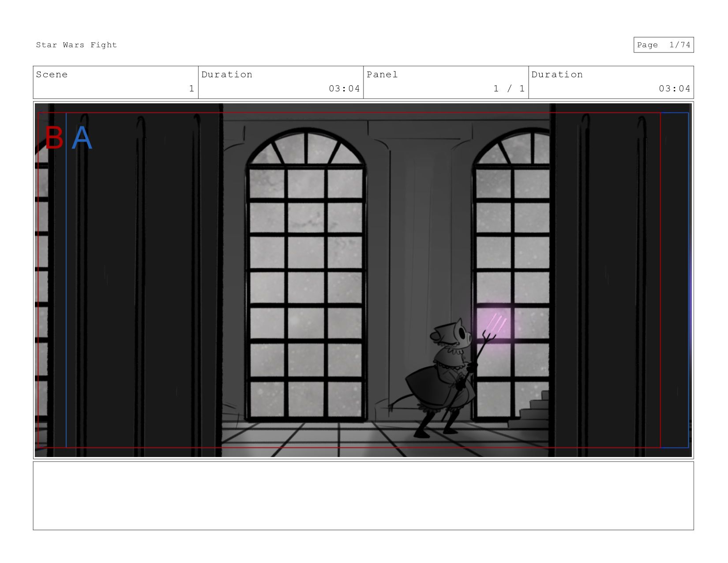
Task: Click the panel 'Duration' label on right
Action: coord(557,75)
